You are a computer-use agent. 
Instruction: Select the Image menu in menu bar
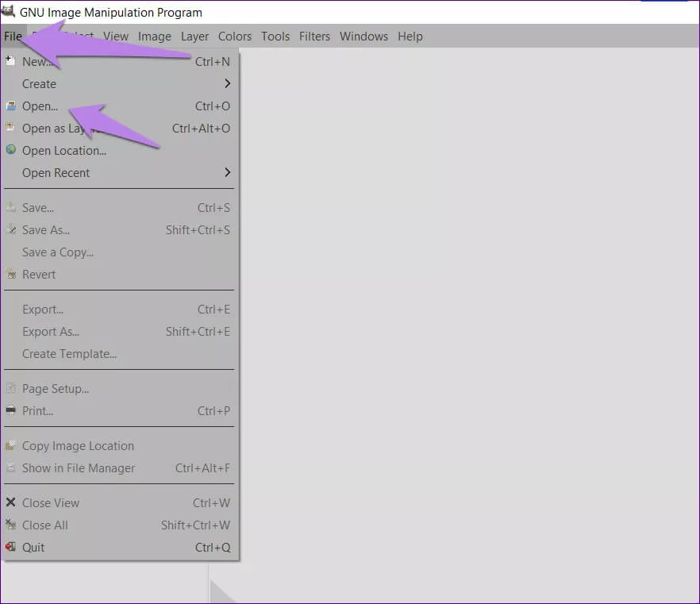click(154, 37)
